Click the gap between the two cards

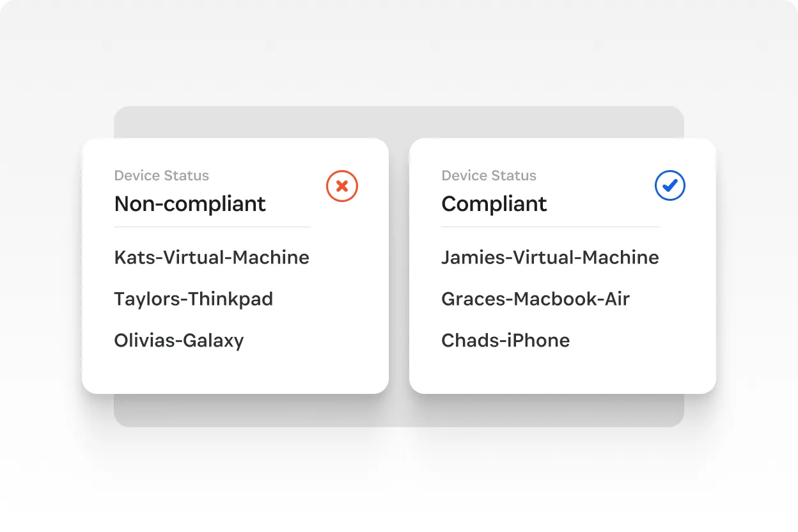pos(399,265)
